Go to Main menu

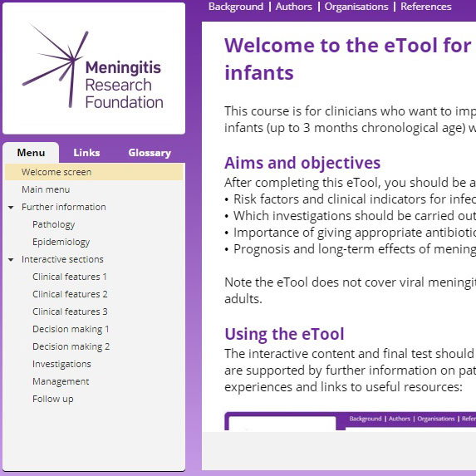pos(46,189)
